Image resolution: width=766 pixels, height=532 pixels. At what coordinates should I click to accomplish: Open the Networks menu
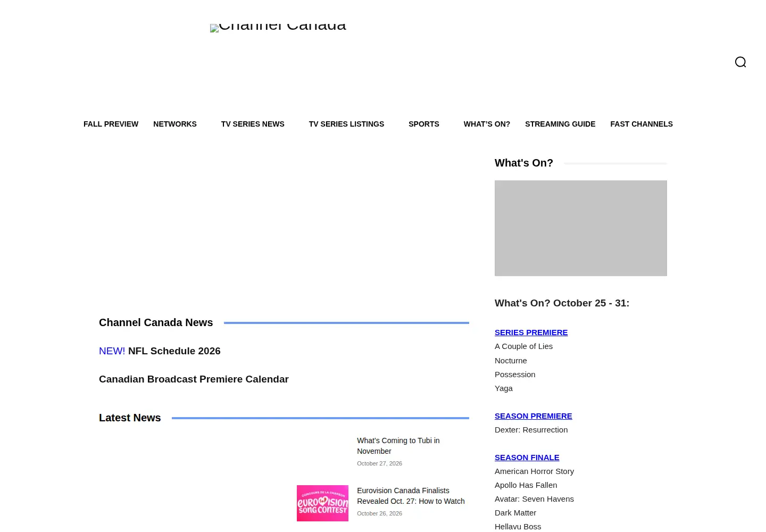[x=175, y=124]
